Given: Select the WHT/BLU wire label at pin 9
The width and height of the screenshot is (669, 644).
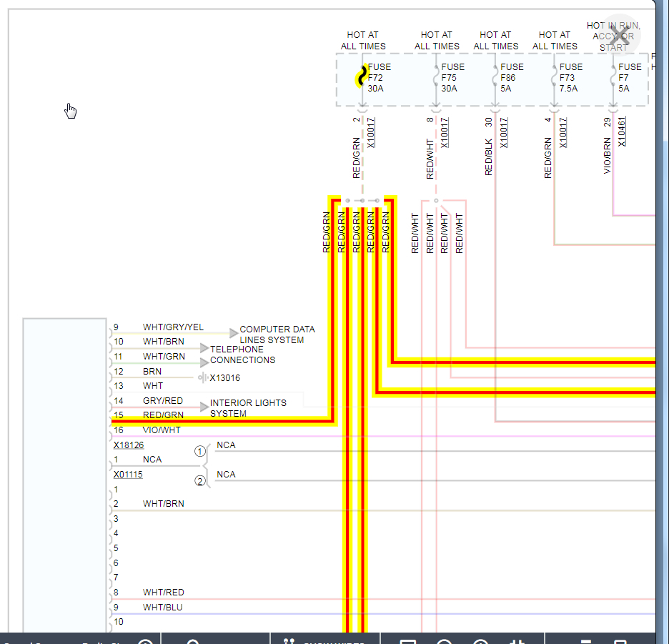Looking at the screenshot, I should coord(162,608).
